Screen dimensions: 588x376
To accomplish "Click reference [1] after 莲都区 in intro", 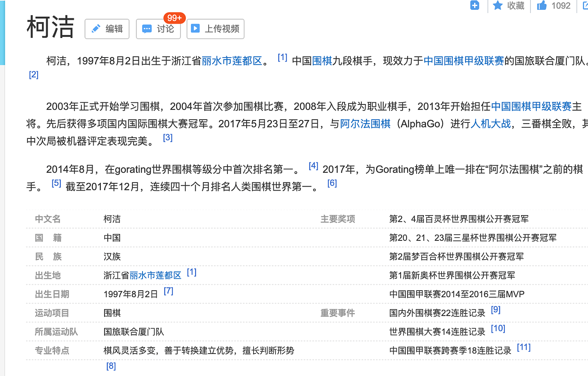I will point(283,58).
